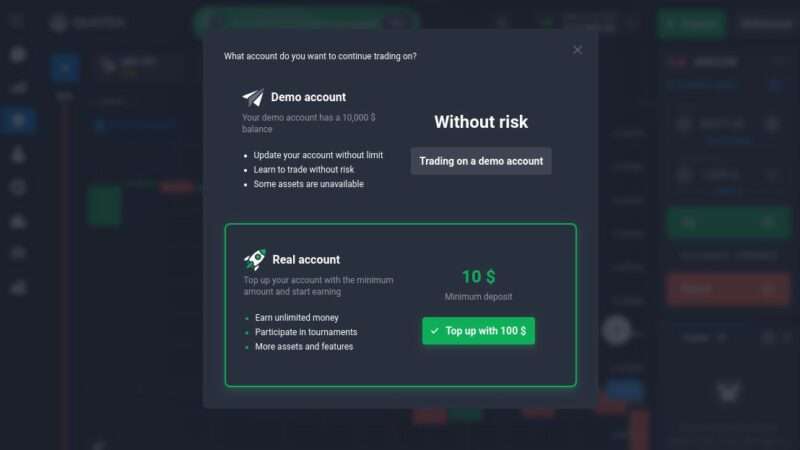Click the blurred red trade button behind dialog

(728, 289)
